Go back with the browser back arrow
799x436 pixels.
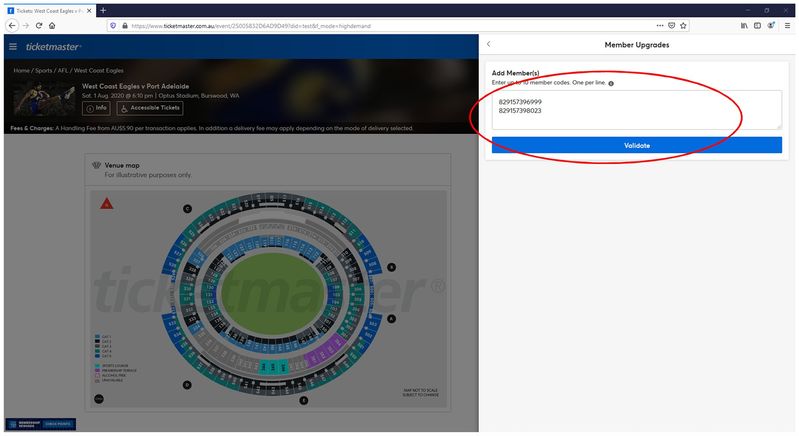12,25
